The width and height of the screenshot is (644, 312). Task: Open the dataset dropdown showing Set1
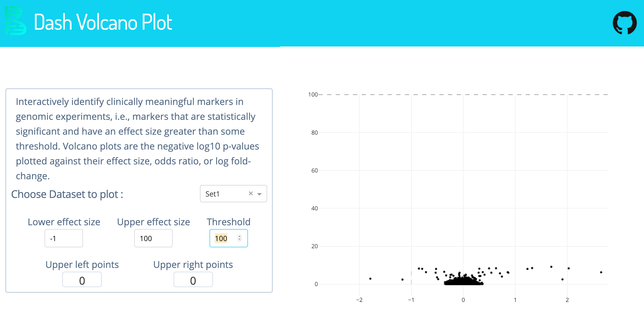click(225, 194)
